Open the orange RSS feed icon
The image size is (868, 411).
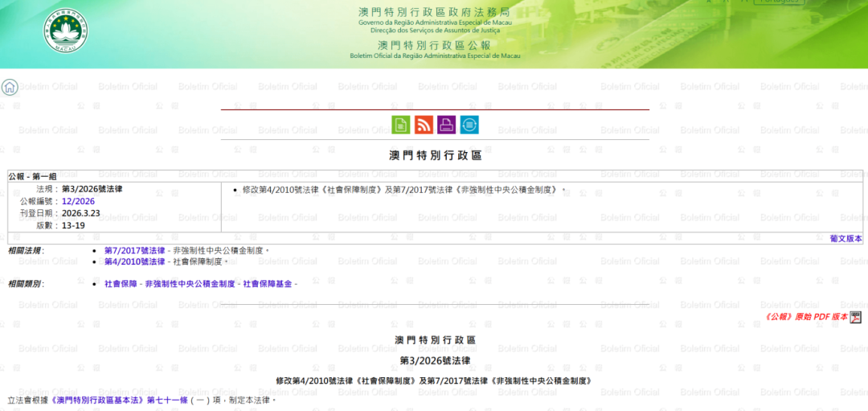tap(424, 125)
